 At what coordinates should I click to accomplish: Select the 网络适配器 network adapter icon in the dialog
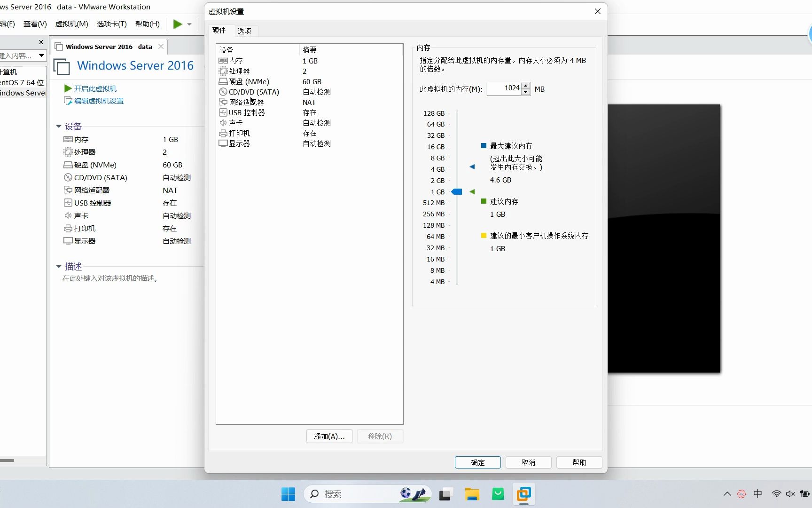pyautogui.click(x=223, y=102)
